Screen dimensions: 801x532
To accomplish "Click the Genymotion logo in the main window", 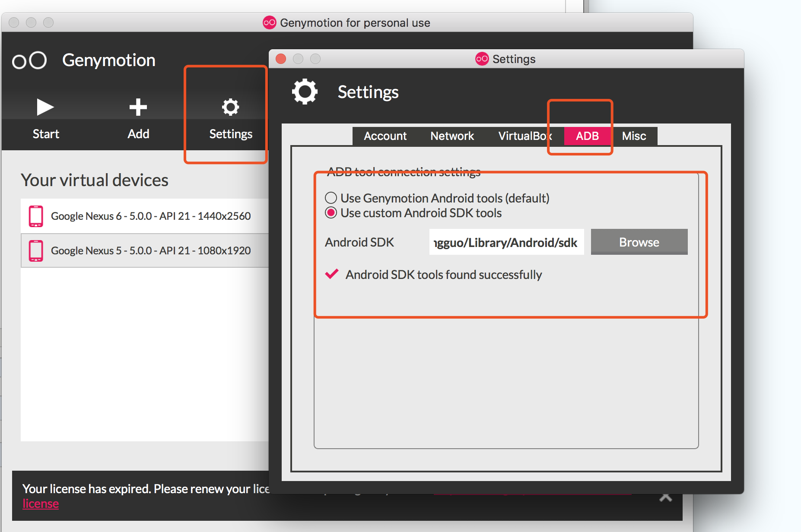I will (29, 60).
